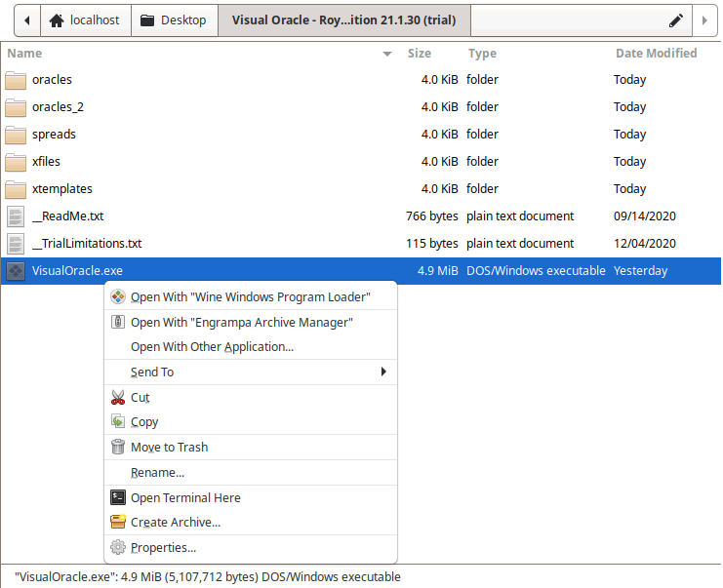Click the __ReadMe.txt document icon

pos(16,216)
